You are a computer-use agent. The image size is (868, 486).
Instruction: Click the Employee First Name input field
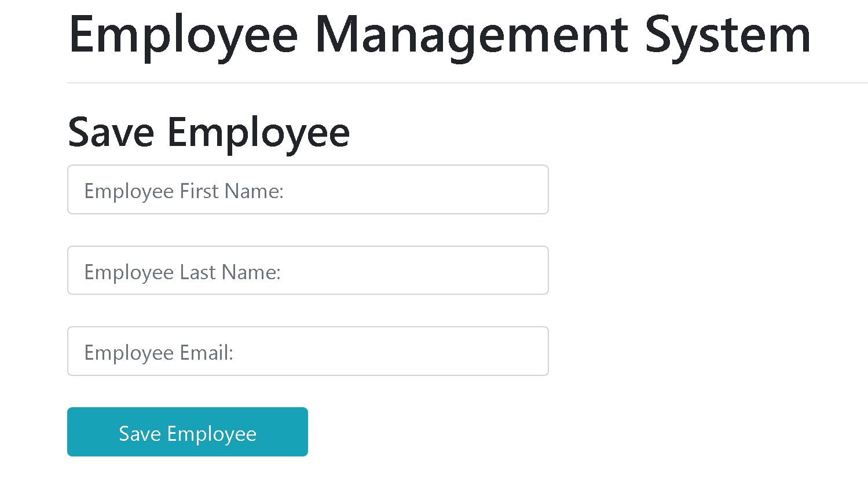[x=307, y=189]
